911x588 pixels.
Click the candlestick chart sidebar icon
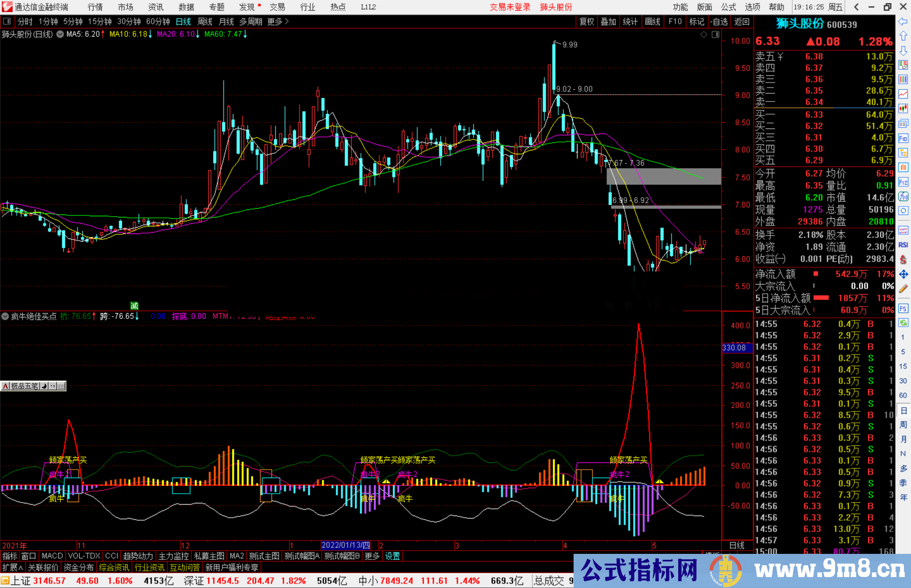click(903, 109)
